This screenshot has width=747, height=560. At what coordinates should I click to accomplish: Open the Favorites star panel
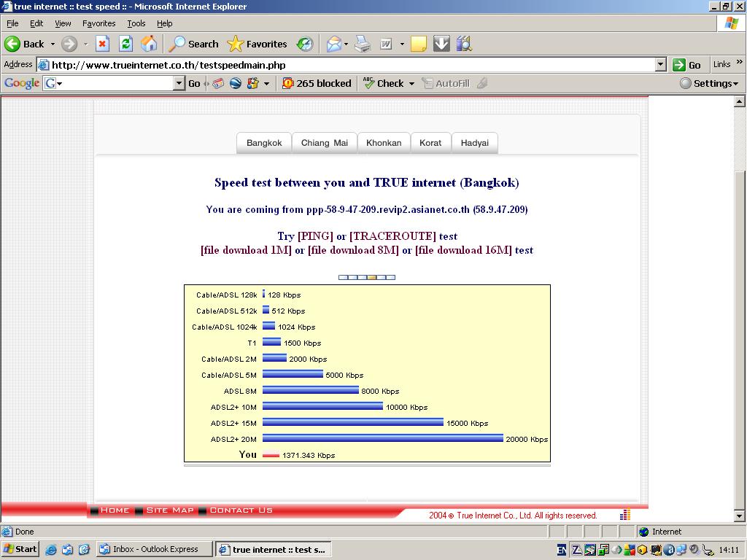click(258, 44)
